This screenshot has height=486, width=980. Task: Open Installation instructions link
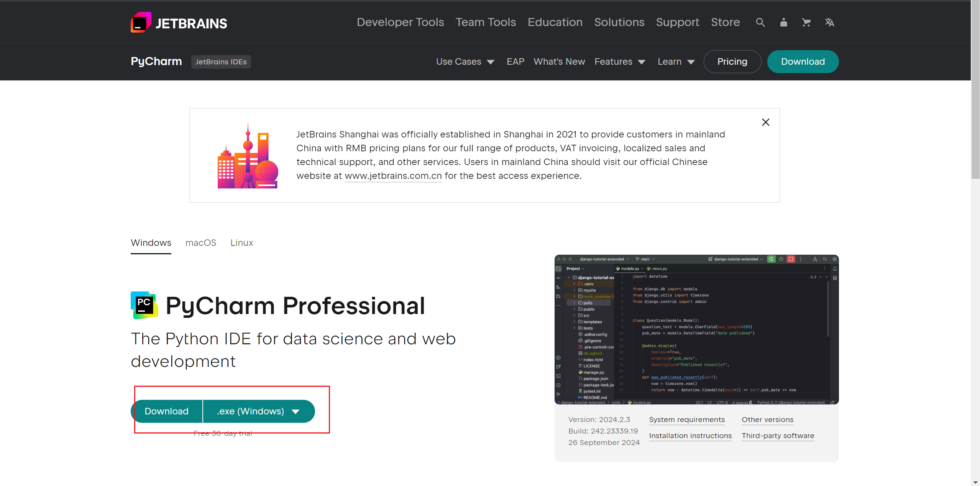pos(690,436)
